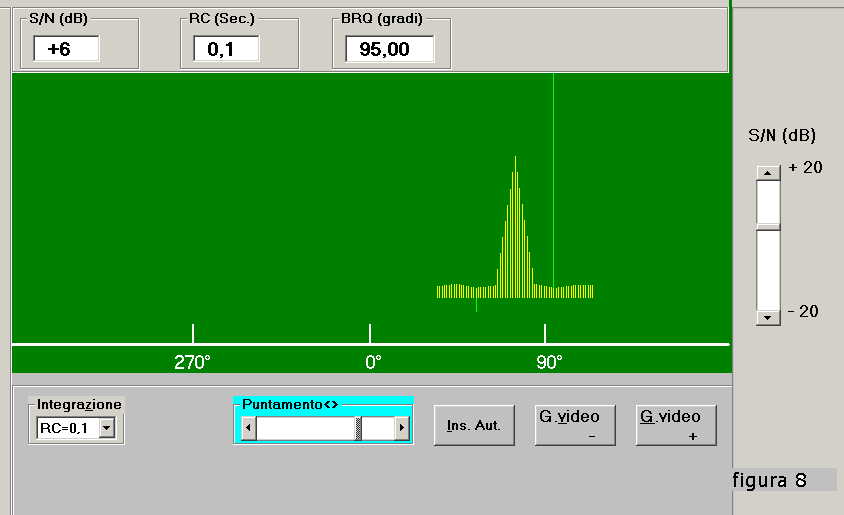Click the S/N slider track below thumb

coord(768,271)
